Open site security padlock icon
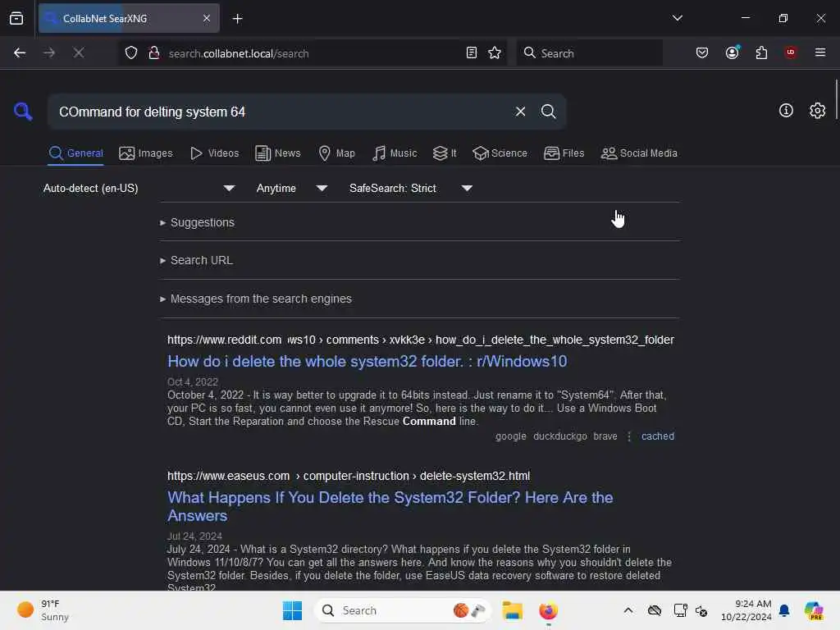 click(x=153, y=52)
